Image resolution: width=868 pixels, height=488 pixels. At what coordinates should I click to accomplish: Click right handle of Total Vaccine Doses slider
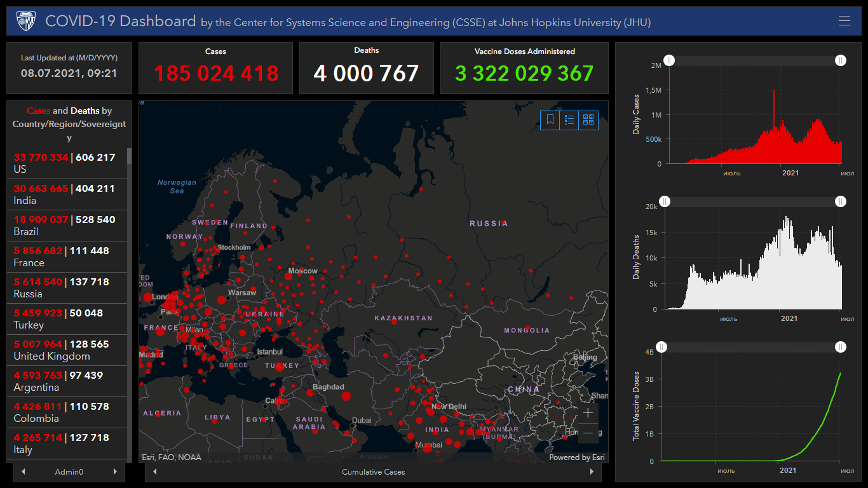(841, 347)
